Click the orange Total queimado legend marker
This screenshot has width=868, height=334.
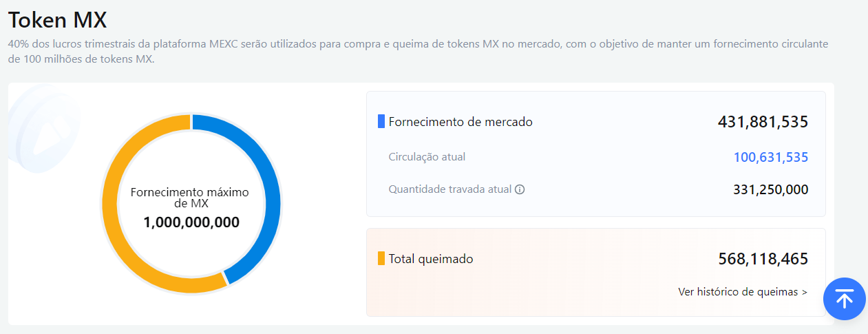pos(381,259)
